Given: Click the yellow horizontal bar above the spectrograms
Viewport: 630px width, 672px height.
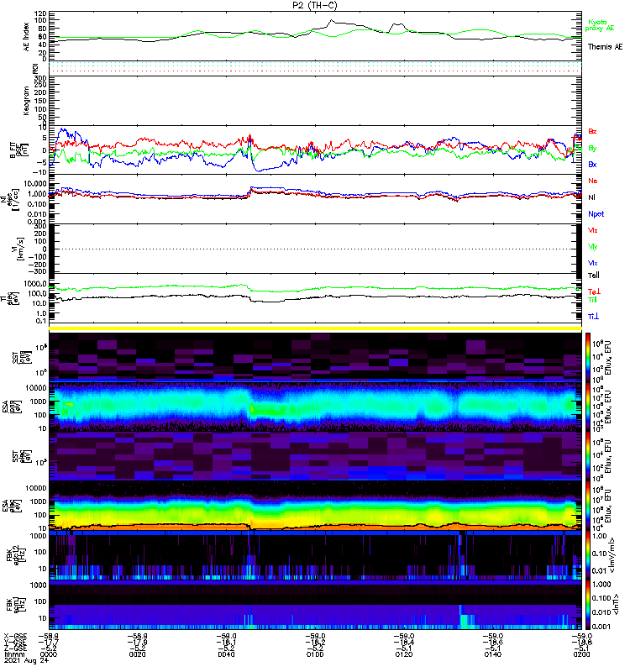Looking at the screenshot, I should click(x=315, y=328).
